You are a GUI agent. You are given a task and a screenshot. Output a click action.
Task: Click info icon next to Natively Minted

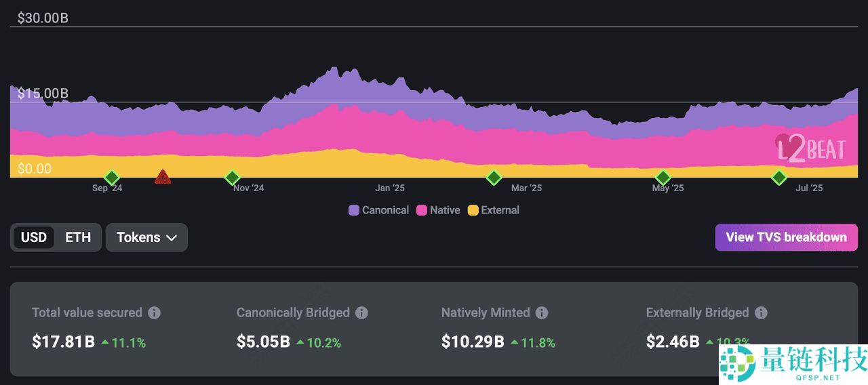pyautogui.click(x=542, y=312)
